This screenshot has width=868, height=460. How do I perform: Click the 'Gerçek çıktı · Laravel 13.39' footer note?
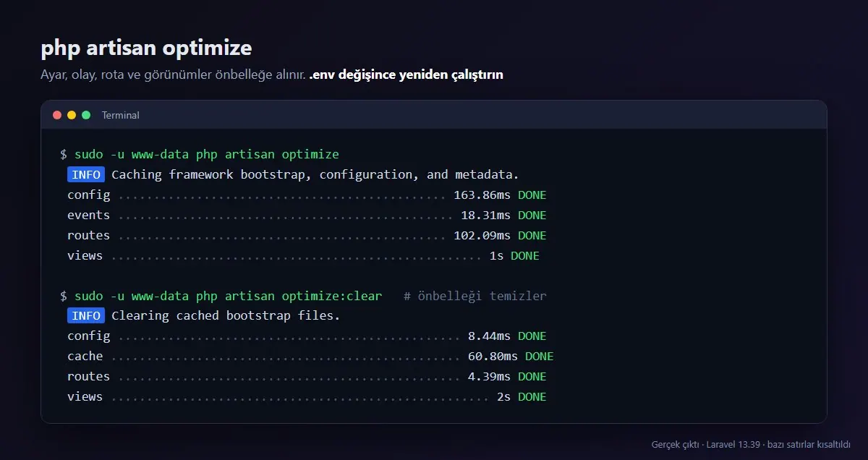[706, 444]
